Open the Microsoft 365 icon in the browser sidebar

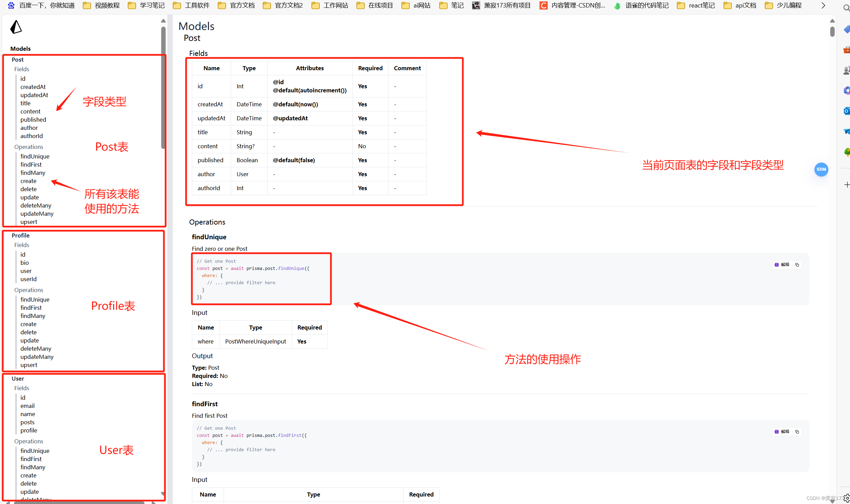pyautogui.click(x=847, y=91)
